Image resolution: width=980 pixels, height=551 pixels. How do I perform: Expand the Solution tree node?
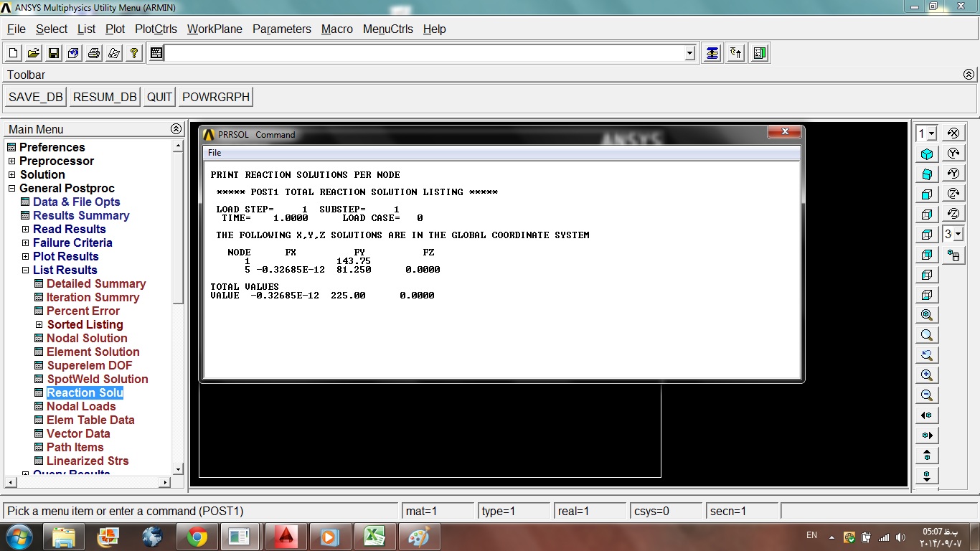coord(11,175)
